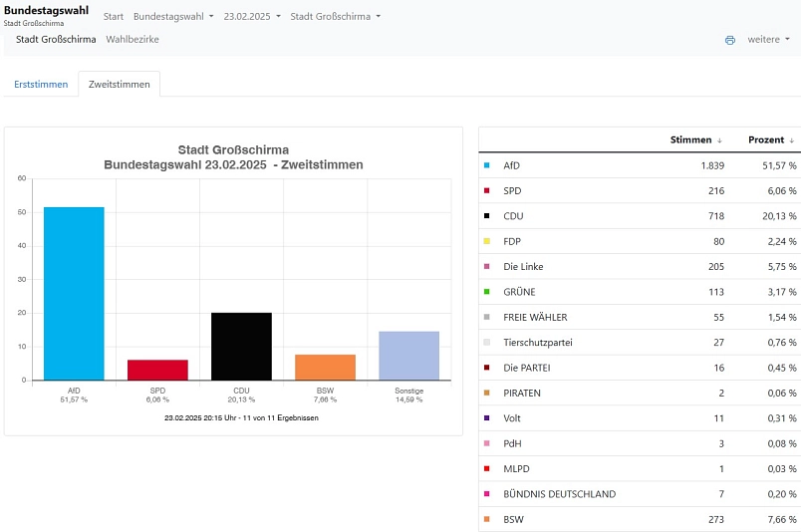Click the FDP yellow color swatch
801x532 pixels.
(487, 241)
